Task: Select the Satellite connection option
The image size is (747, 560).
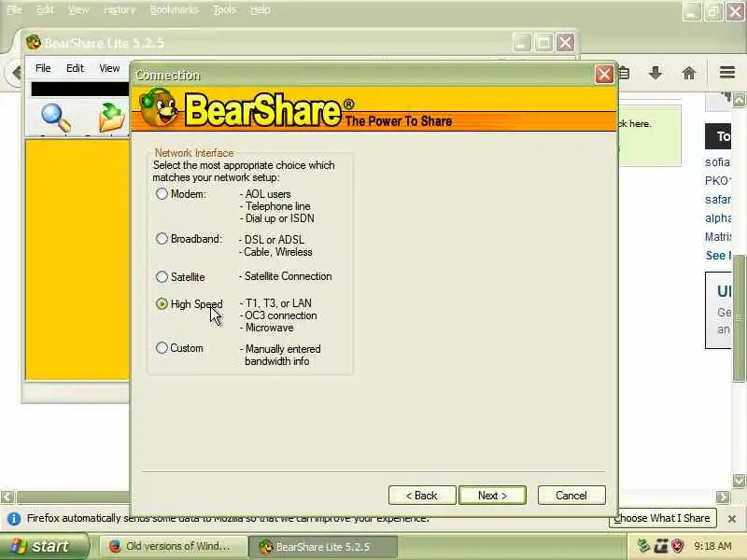Action: coord(162,276)
